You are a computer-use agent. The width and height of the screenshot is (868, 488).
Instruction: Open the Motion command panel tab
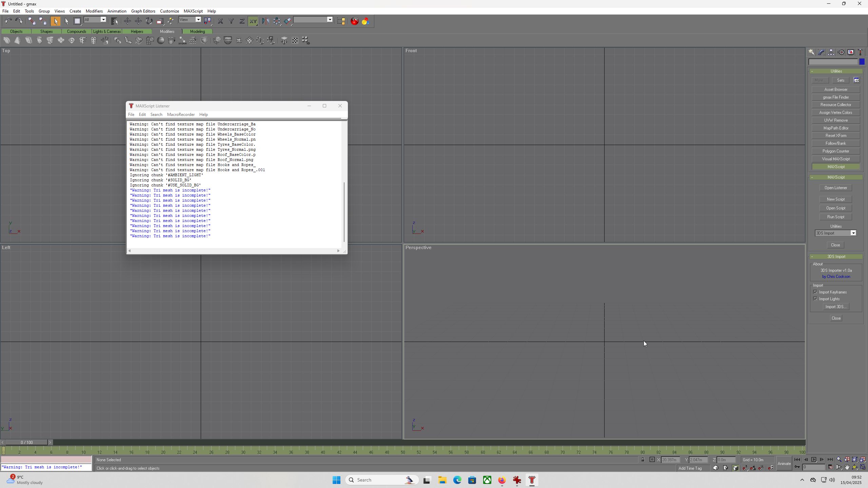coord(841,52)
